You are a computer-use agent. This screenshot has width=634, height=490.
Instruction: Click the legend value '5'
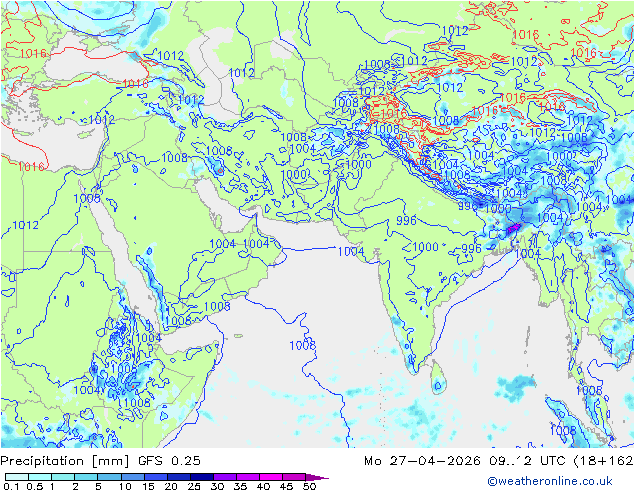[98, 486]
